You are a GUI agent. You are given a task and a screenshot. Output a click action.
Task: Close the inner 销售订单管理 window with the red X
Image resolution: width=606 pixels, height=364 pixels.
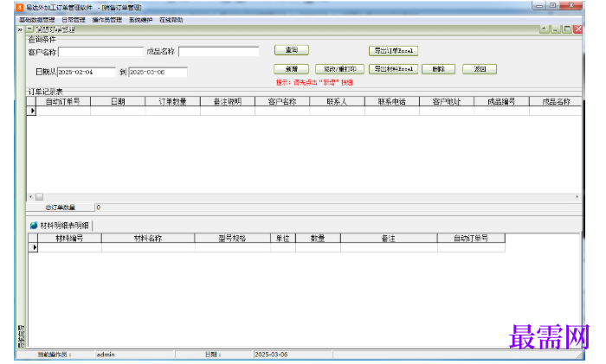pos(577,29)
